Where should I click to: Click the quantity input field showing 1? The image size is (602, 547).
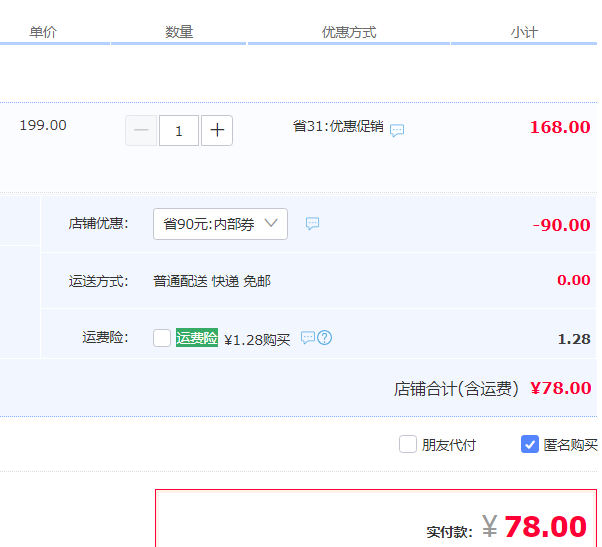pyautogui.click(x=179, y=130)
